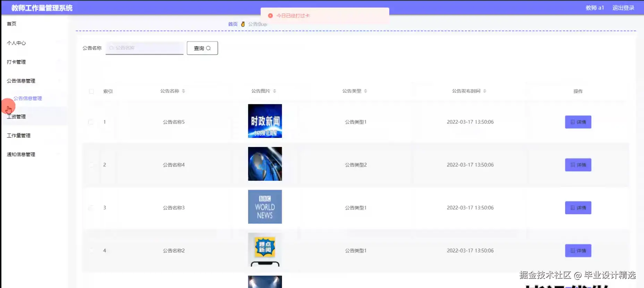This screenshot has width=644, height=288.
Task: Click the 教师 a1 user label
Action: tap(595, 8)
